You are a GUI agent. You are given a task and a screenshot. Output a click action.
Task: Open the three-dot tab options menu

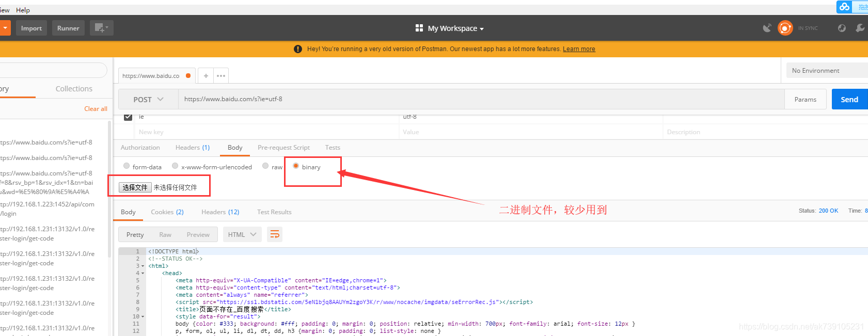pyautogui.click(x=221, y=76)
